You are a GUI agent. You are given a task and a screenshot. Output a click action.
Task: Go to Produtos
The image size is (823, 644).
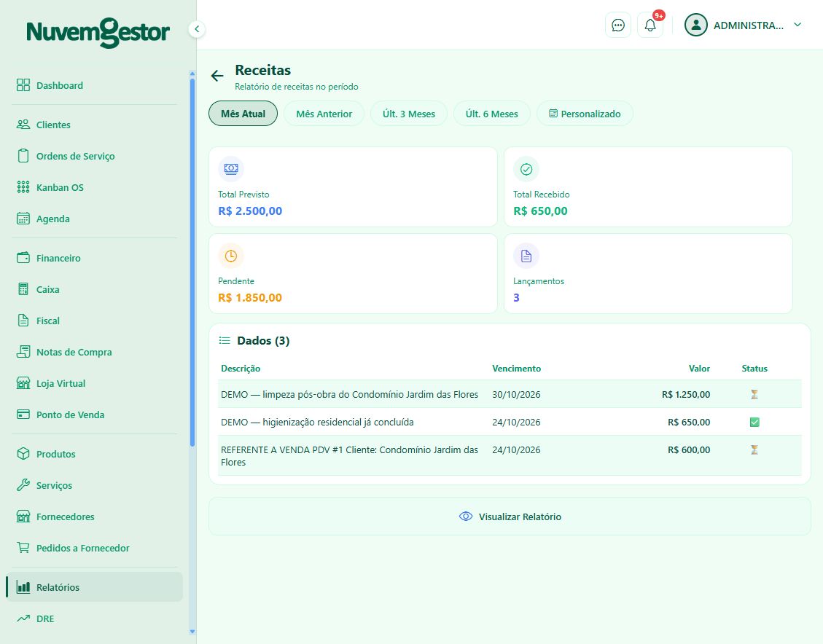[95, 454]
